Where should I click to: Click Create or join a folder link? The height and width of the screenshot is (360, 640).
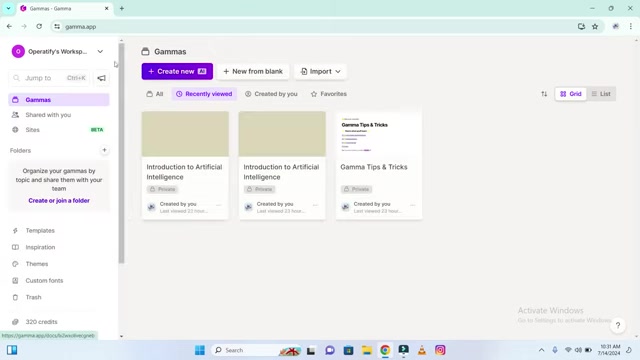click(59, 200)
